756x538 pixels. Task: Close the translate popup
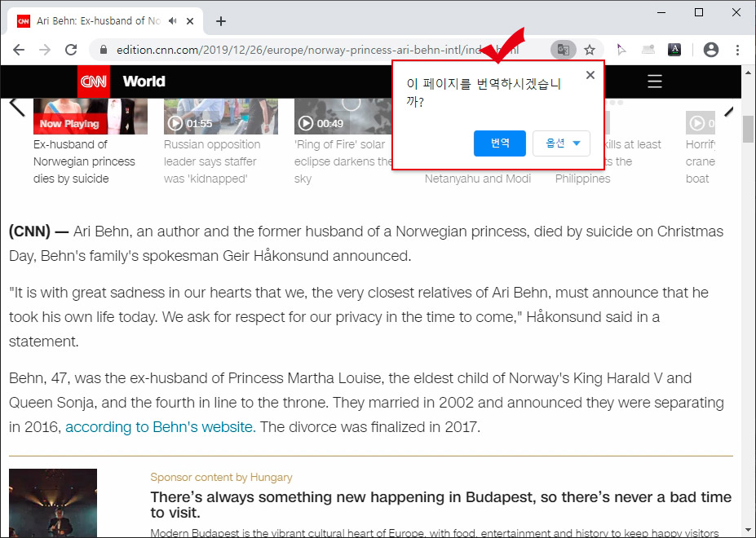point(590,75)
